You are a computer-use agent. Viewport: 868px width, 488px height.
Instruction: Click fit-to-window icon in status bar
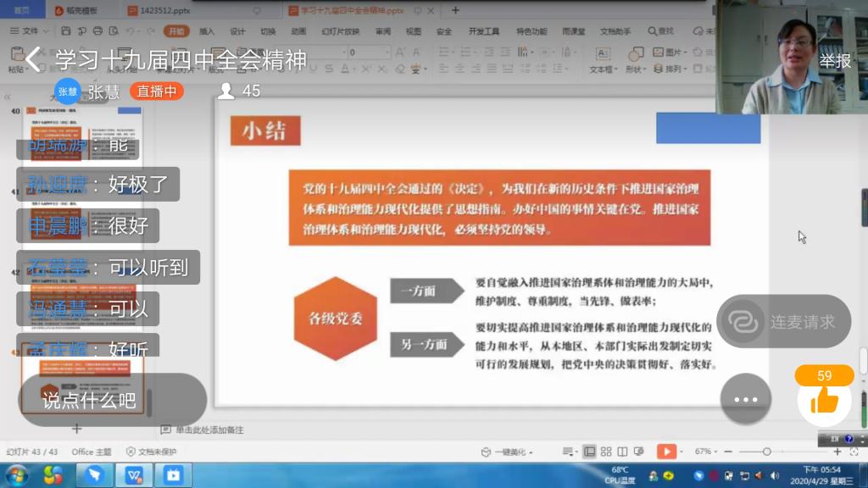854,452
